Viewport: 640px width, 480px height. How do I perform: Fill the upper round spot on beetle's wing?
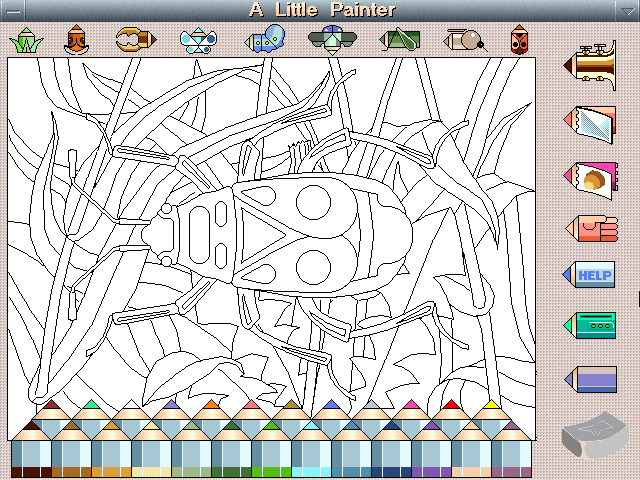[313, 202]
